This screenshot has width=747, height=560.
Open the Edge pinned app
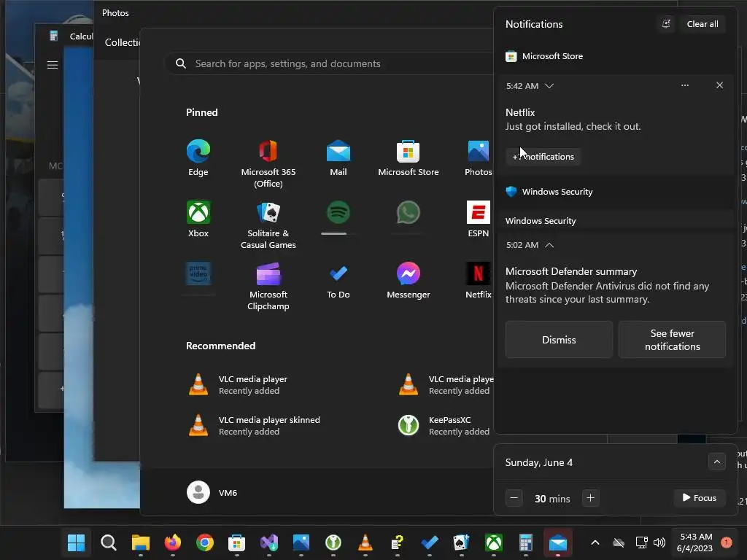[x=198, y=158]
